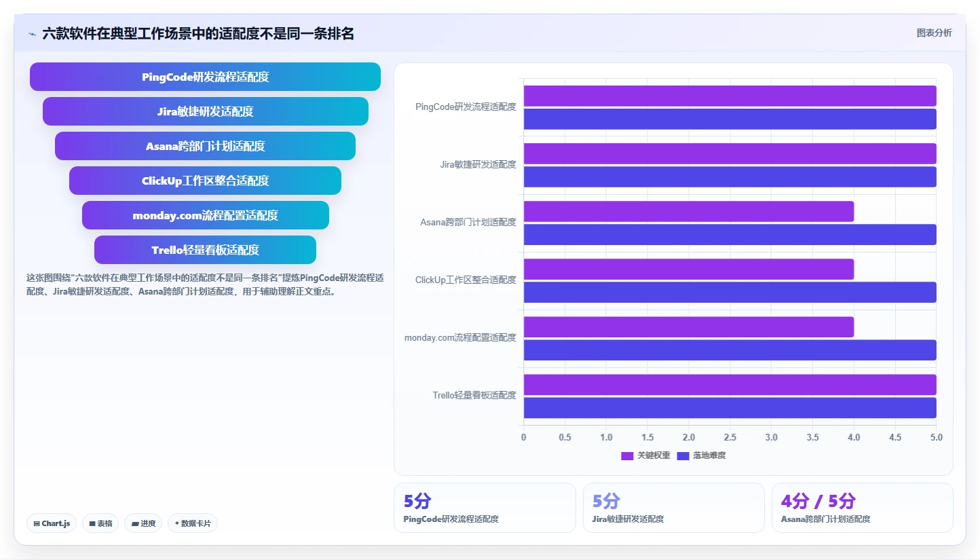Click the 进度 tag
The height and width of the screenshot is (560, 980).
coord(143,523)
